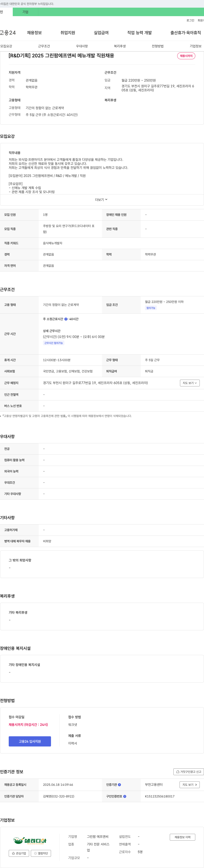The height and width of the screenshot is (868, 204).
Task: Click the 고용24 입사지원 apply button
Action: [30, 741]
